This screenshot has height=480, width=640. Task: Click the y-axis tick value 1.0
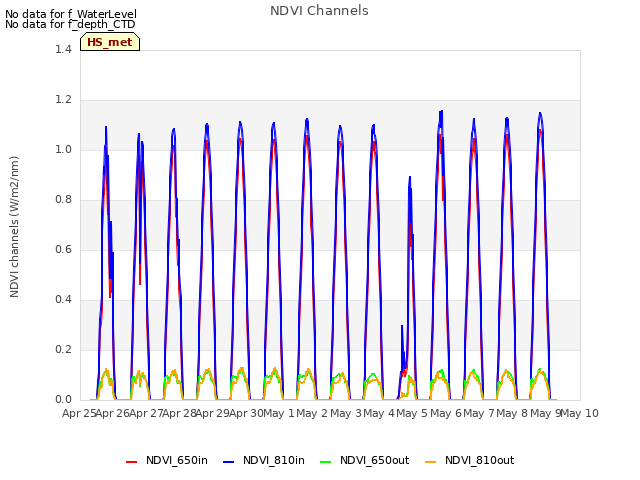(x=63, y=149)
